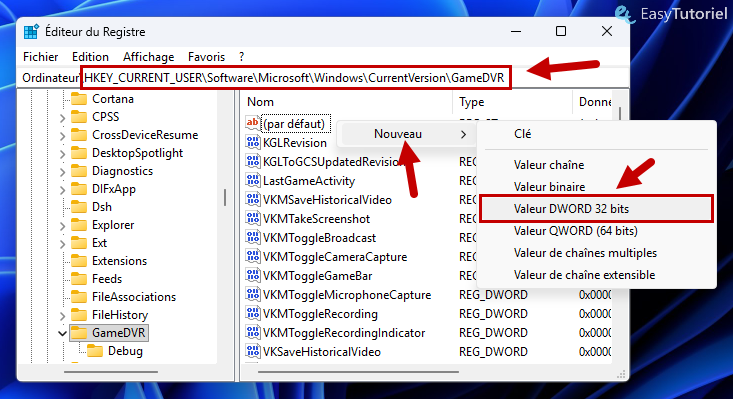
Task: Select the Feeds folder icon
Action: click(79, 279)
